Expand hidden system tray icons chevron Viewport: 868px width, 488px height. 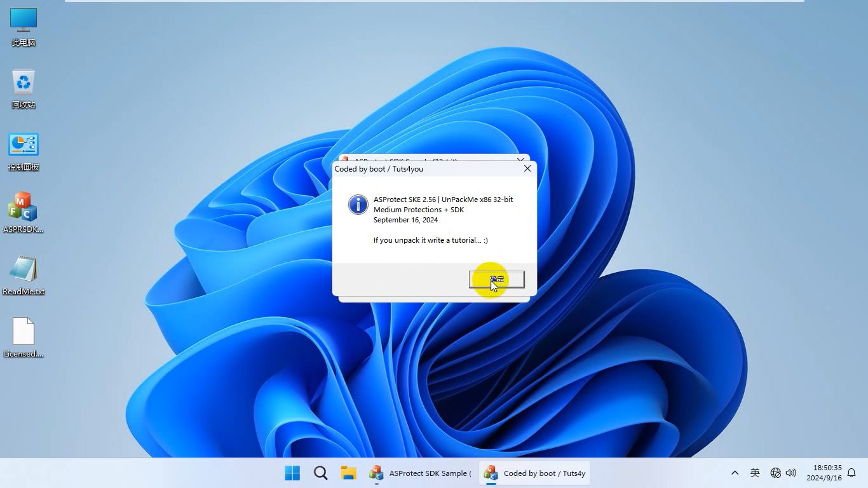(x=735, y=473)
